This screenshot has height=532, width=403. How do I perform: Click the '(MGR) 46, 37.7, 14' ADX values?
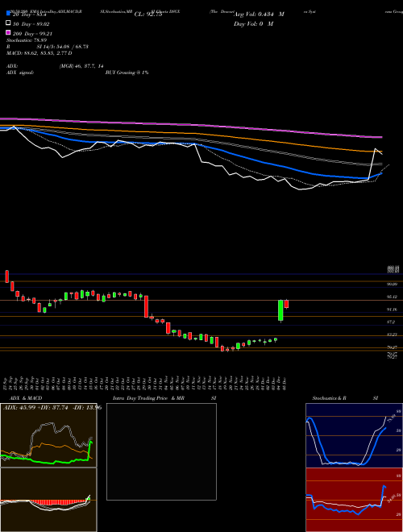81,66
